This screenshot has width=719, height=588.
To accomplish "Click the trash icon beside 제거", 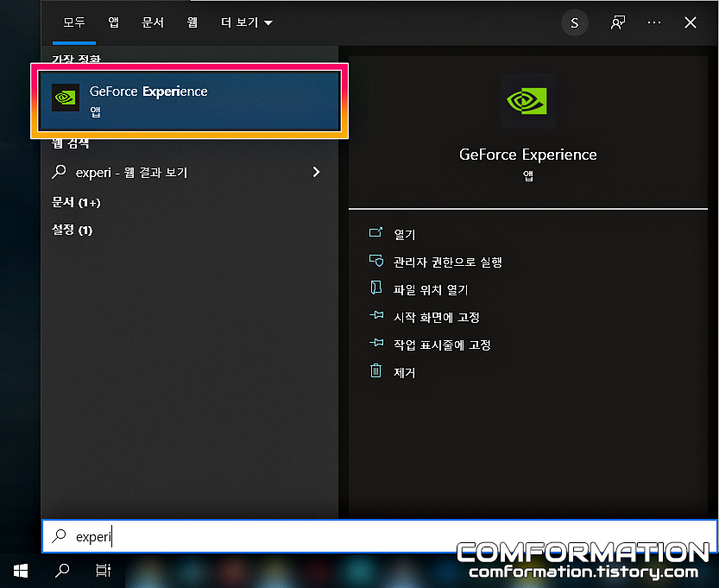I will click(375, 370).
